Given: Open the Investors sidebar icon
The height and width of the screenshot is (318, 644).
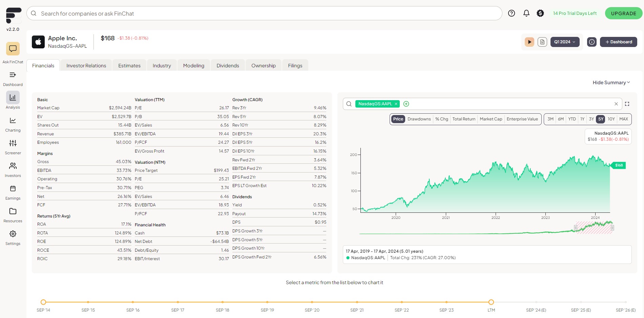Looking at the screenshot, I should coord(13,166).
